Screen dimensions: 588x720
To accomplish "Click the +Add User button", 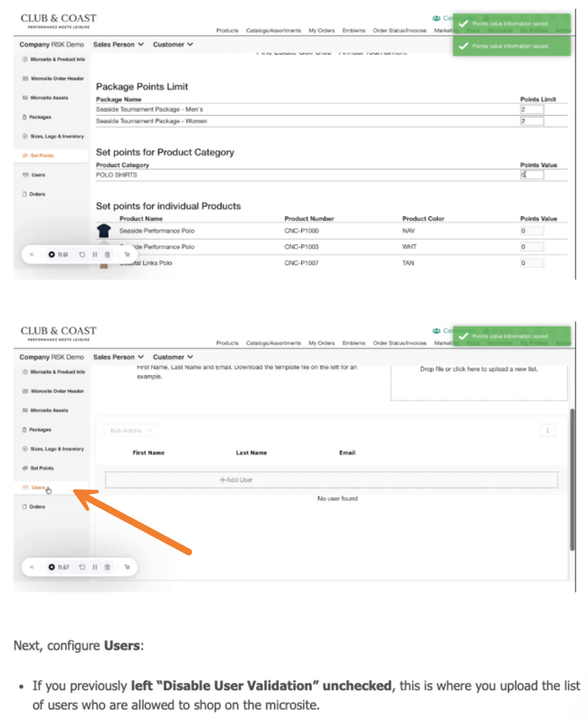I will (331, 480).
